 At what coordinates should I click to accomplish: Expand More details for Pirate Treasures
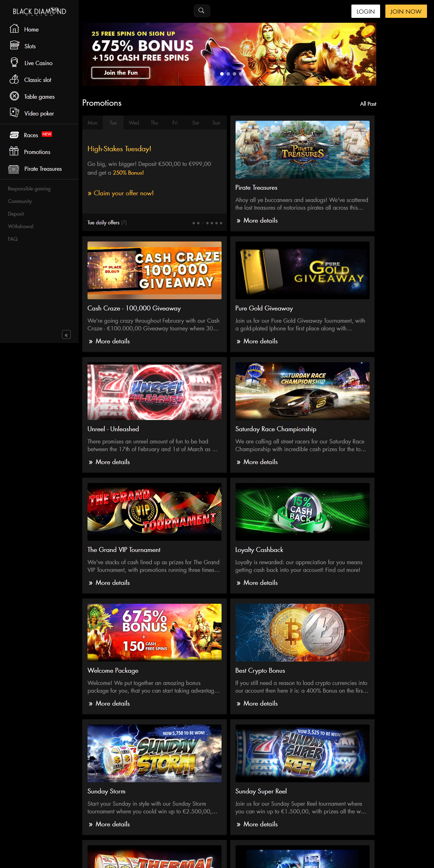(260, 220)
